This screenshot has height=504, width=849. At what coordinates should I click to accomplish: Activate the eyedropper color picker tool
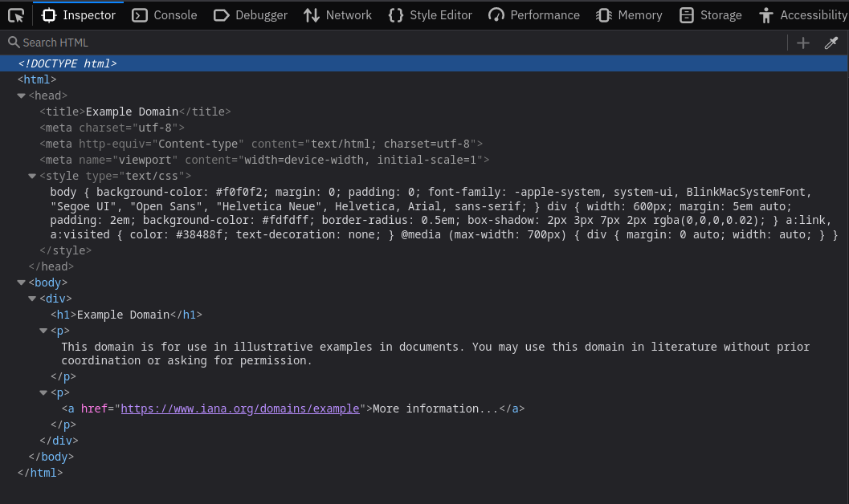point(831,43)
